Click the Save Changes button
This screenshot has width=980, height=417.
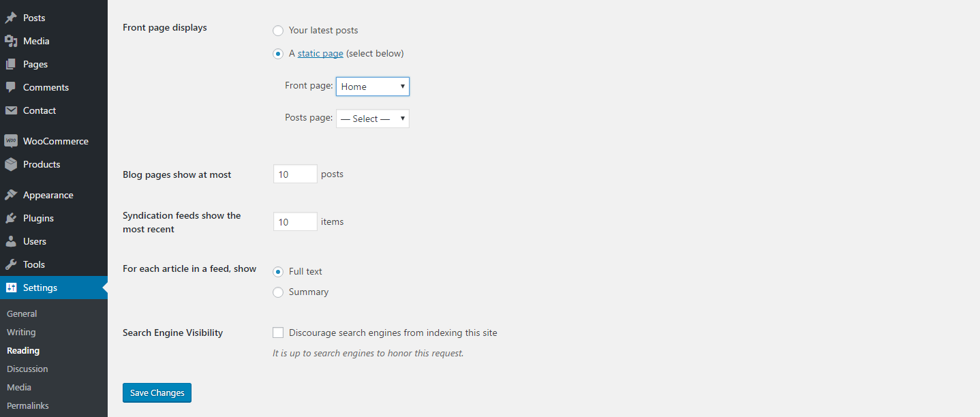[157, 392]
